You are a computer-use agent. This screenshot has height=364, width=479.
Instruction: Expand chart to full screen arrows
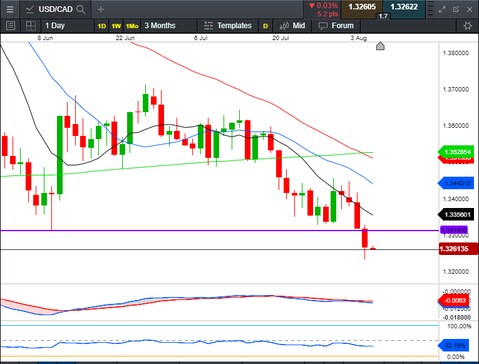[442, 10]
